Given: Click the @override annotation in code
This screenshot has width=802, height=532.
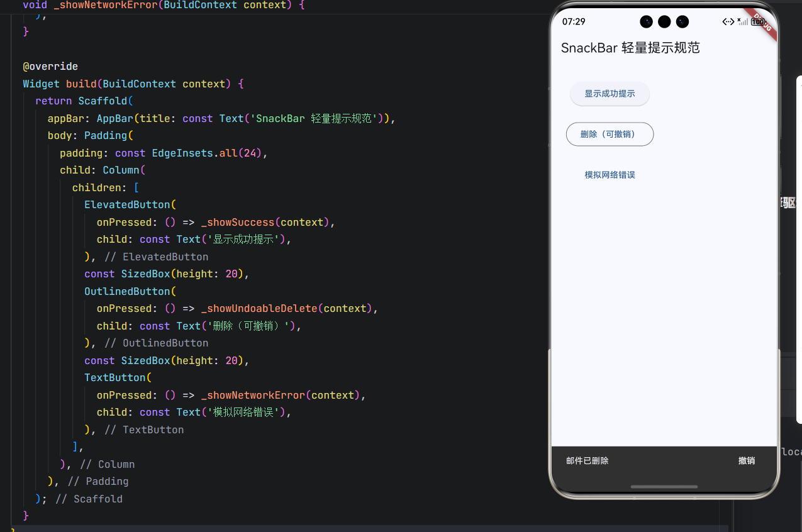Looking at the screenshot, I should pos(50,67).
